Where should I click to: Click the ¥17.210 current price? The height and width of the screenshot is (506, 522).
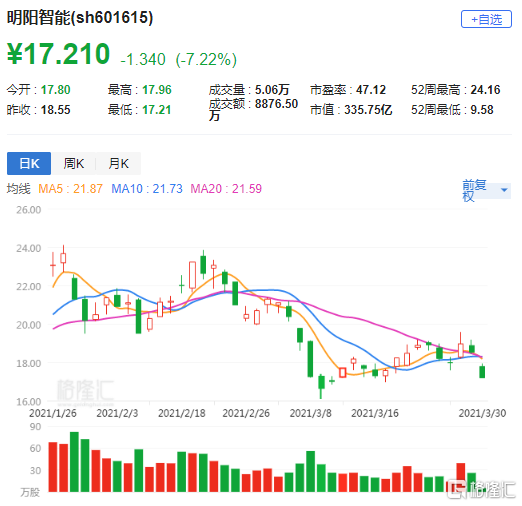pyautogui.click(x=59, y=54)
